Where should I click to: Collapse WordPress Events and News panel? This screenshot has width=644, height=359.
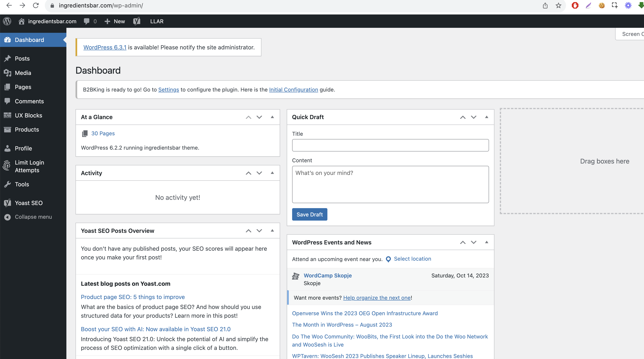(x=487, y=242)
